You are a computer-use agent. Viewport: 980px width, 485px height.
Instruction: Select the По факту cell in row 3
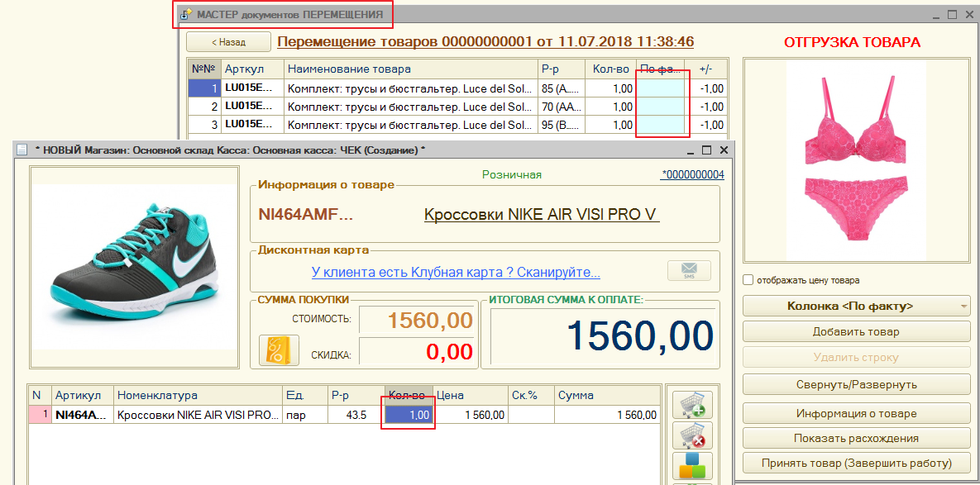click(662, 125)
